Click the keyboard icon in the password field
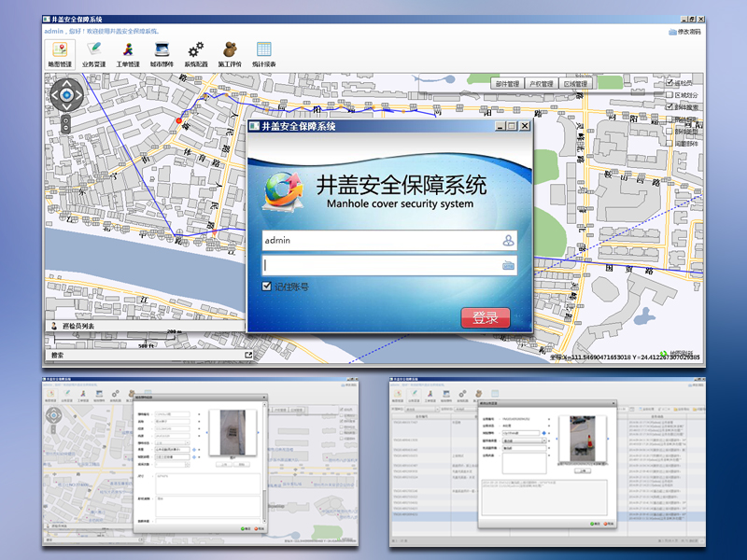Image resolution: width=747 pixels, height=560 pixels. pos(508,265)
